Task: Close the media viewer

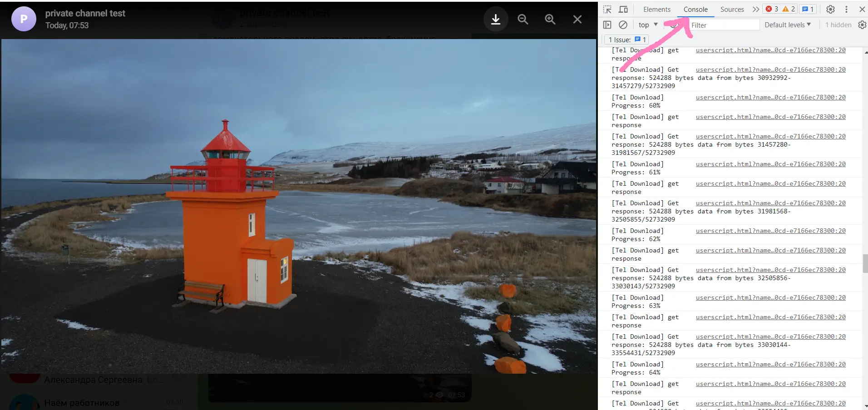Action: click(577, 19)
